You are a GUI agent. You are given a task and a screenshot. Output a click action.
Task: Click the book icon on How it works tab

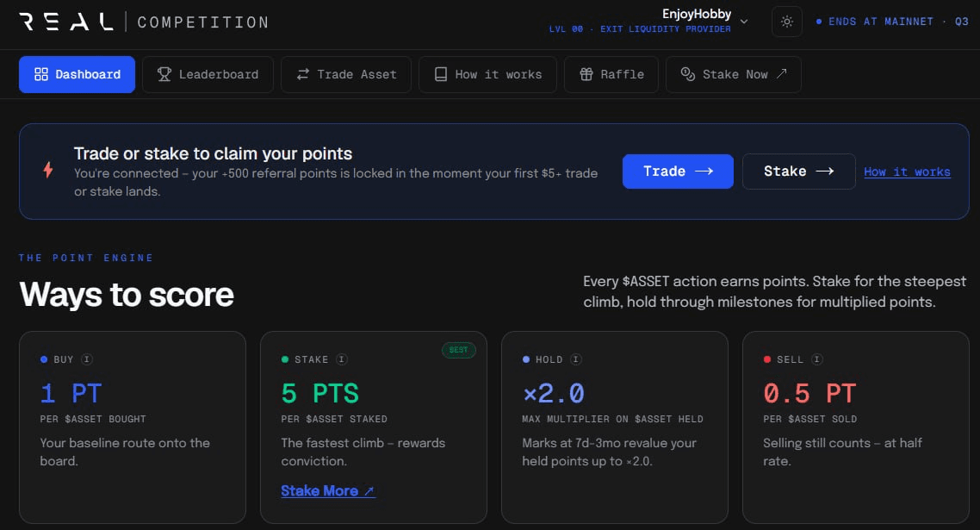click(x=441, y=74)
